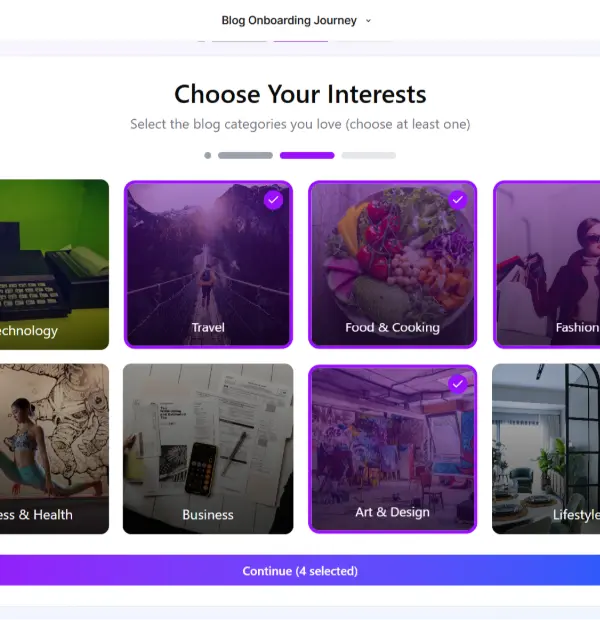Click the checkmark icon on Food & Cooking card

point(458,200)
